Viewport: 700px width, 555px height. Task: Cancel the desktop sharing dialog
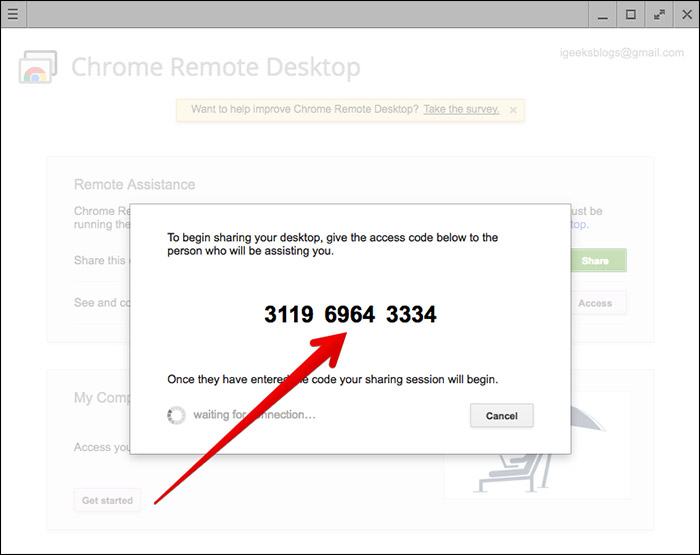[501, 416]
